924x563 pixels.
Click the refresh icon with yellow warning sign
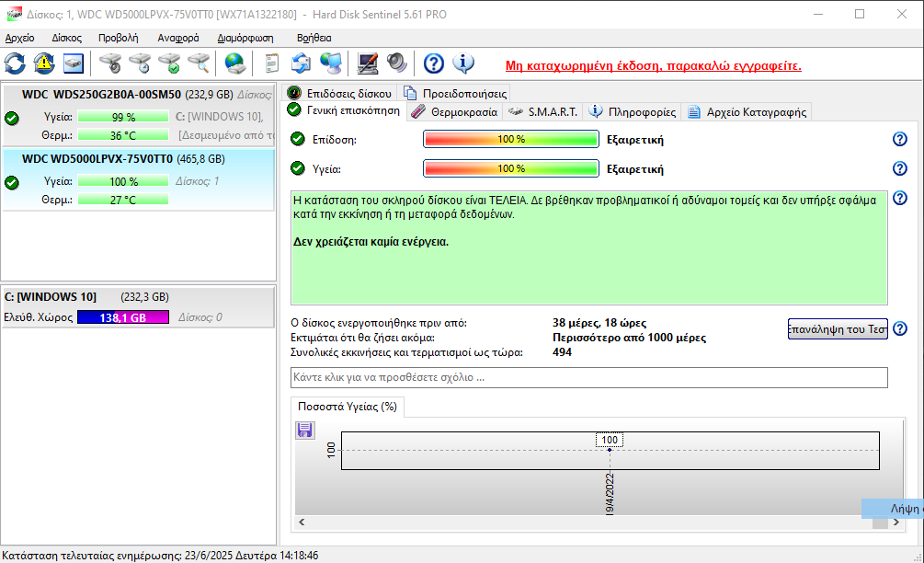point(44,63)
